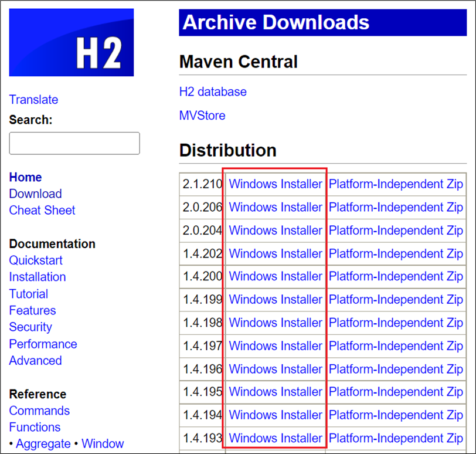Download Platform-Independent Zip for 1.4.198
Viewport: 476px width, 454px height.
click(396, 323)
